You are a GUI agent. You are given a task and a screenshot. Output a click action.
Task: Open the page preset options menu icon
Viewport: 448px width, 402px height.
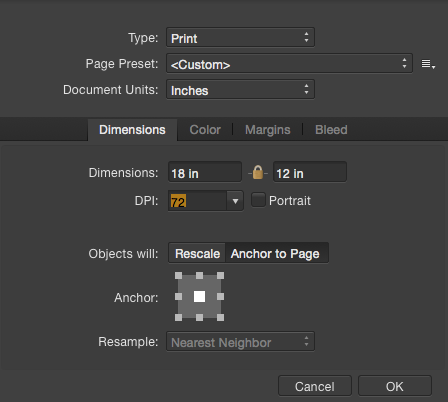[x=428, y=64]
